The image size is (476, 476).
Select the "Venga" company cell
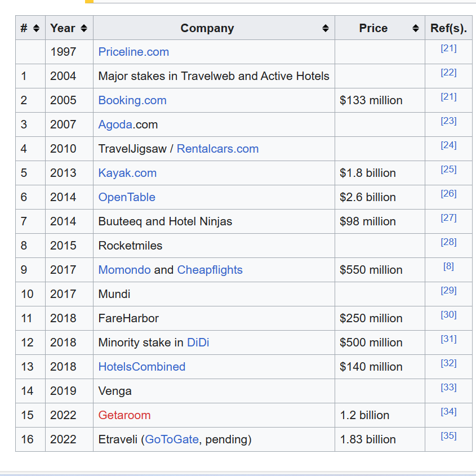(x=214, y=391)
